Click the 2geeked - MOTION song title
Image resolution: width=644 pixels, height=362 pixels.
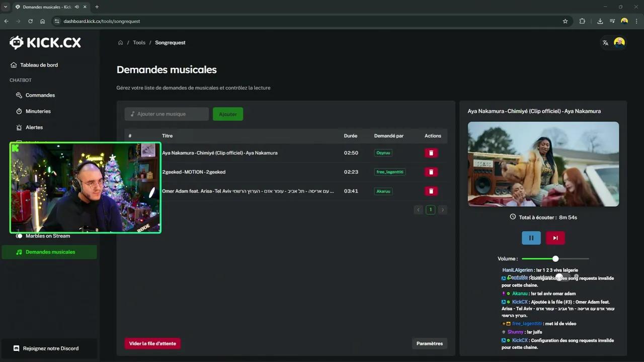coord(194,172)
